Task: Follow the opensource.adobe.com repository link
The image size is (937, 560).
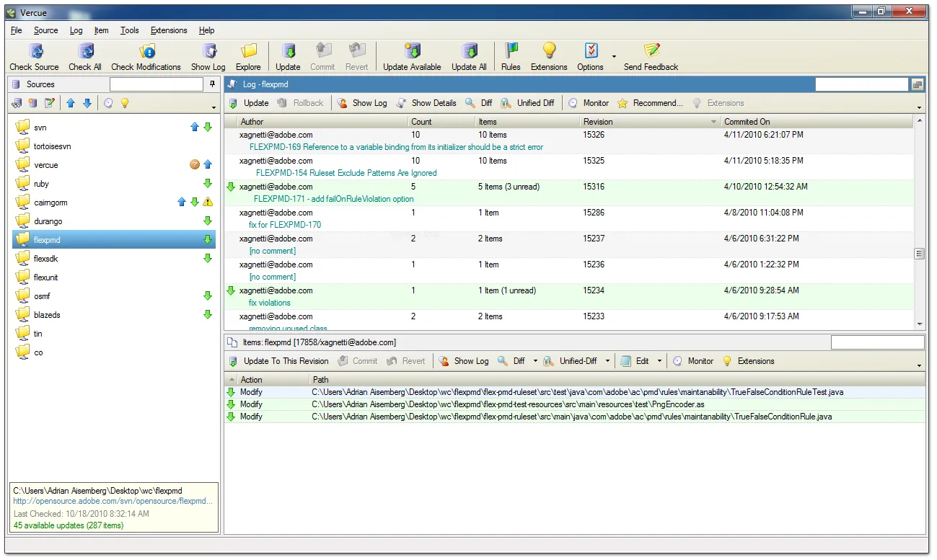Action: [x=112, y=500]
